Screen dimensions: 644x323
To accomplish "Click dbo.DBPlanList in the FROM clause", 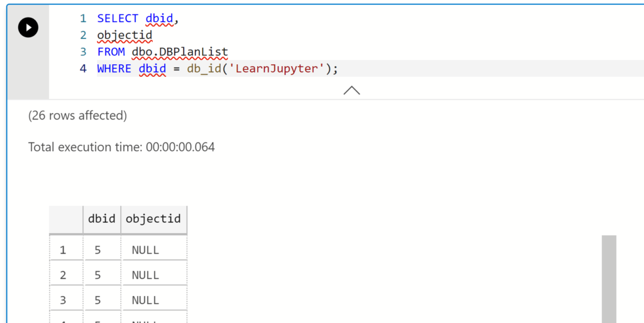I will [180, 52].
